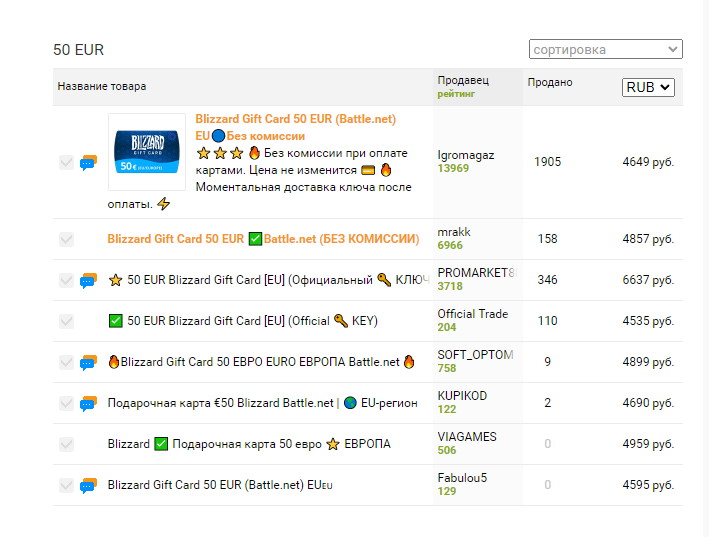Click sold count 110
Viewport: 709px width, 537px height.
click(548, 321)
